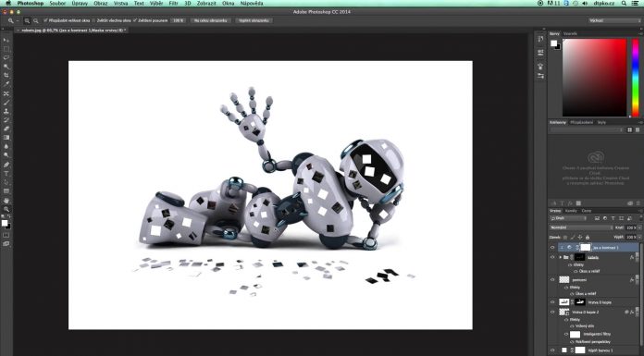Screen dimensions: 644x356
Task: Switch to the 'Vzorník' tab
Action: tap(570, 33)
